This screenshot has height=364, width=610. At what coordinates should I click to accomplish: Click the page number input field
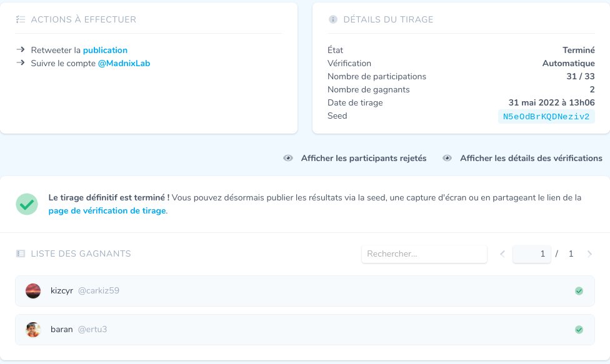[531, 254]
